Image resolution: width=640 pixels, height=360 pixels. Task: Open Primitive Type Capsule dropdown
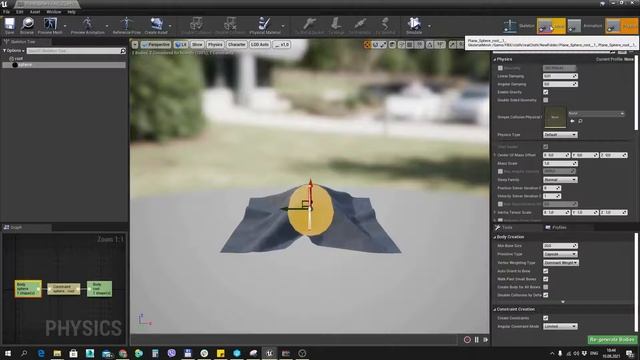tap(560, 254)
